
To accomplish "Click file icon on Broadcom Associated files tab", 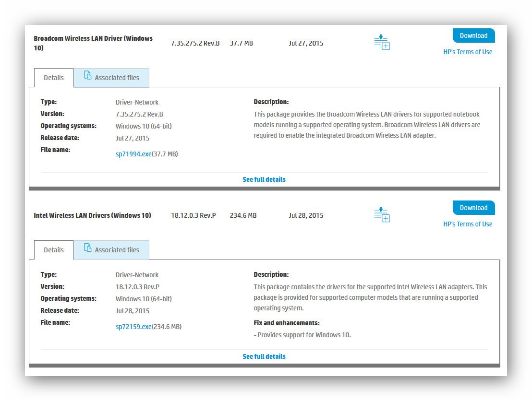I will click(87, 75).
